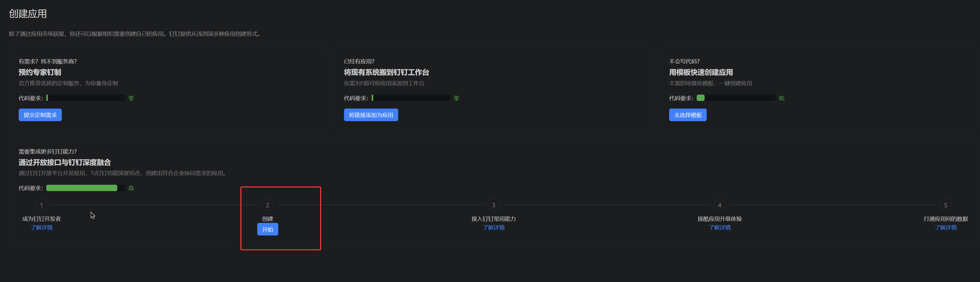Click the 成为钉钉开发者 step label
The image size is (980, 282).
point(42,219)
